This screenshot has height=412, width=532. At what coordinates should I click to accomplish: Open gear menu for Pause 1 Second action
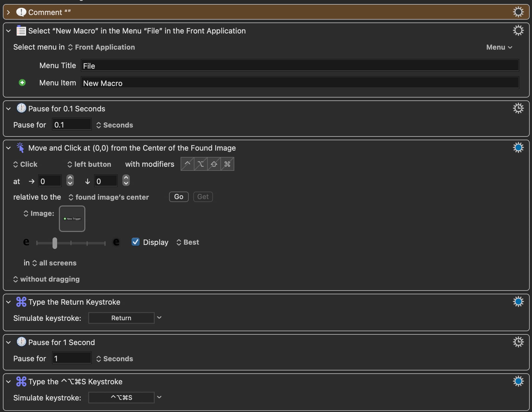tap(518, 342)
